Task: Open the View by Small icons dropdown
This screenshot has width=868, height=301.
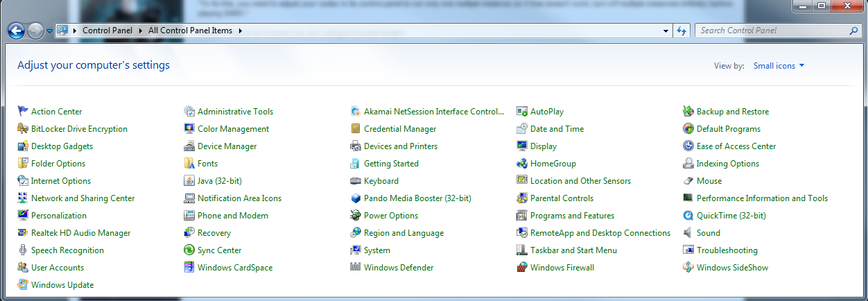Action: (x=779, y=66)
